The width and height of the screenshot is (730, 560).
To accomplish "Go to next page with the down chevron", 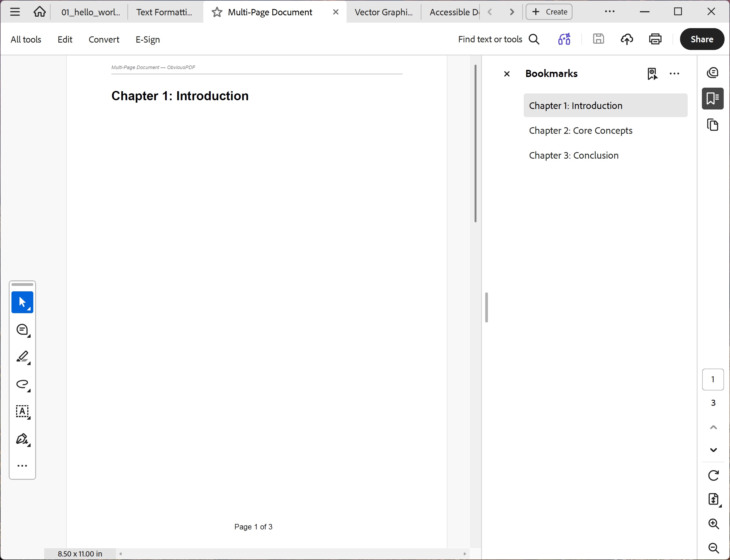I will click(713, 449).
